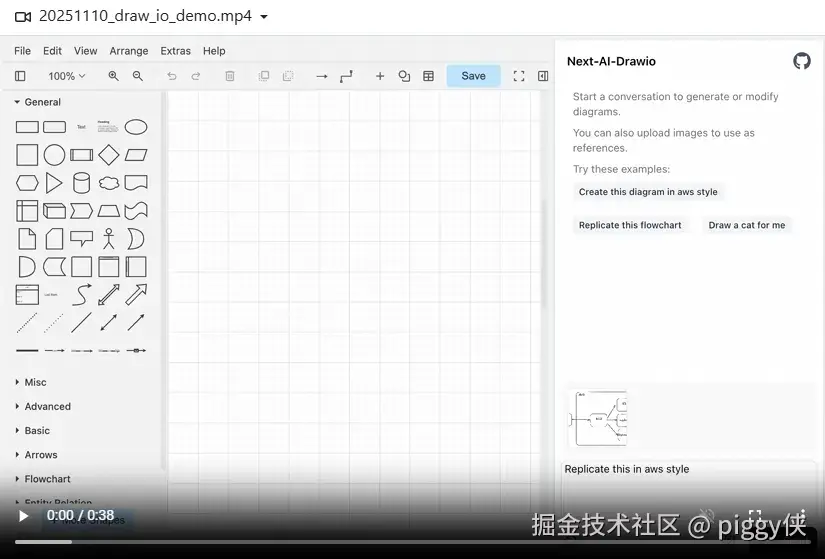825x559 pixels.
Task: Select the hexagon shape
Action: point(27,183)
